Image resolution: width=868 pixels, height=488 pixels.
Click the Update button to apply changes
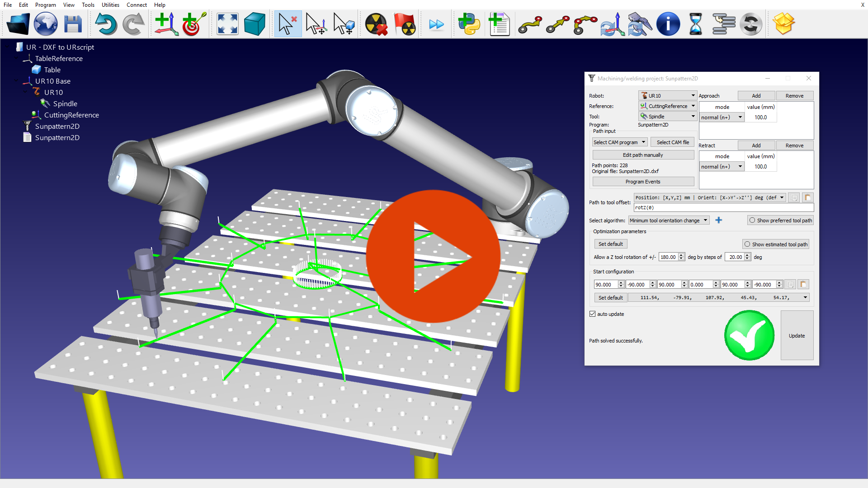[x=797, y=335]
